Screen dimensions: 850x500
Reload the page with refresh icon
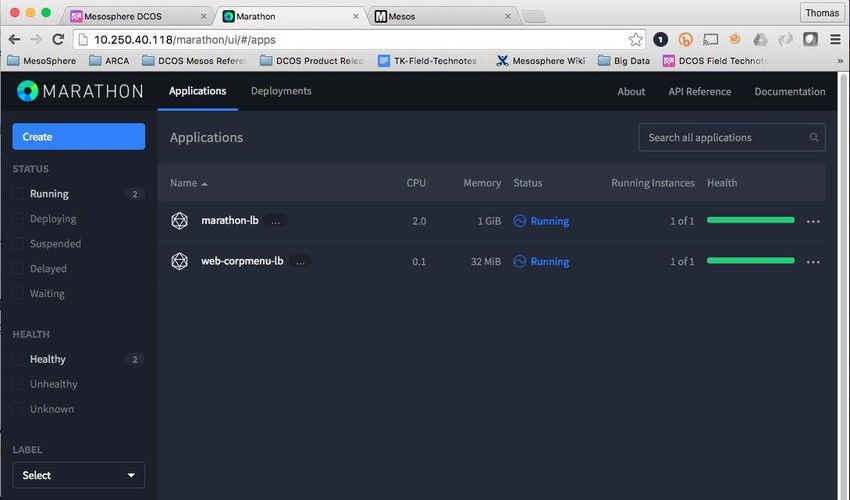click(x=58, y=39)
